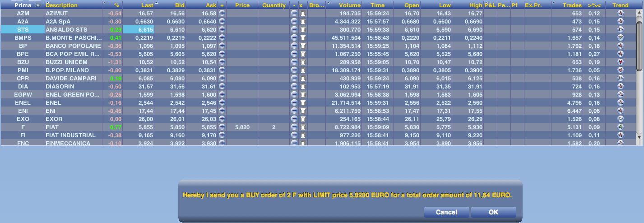Image resolution: width=644 pixels, height=223 pixels.
Task: Select the STS ticker cell
Action: [x=23, y=30]
